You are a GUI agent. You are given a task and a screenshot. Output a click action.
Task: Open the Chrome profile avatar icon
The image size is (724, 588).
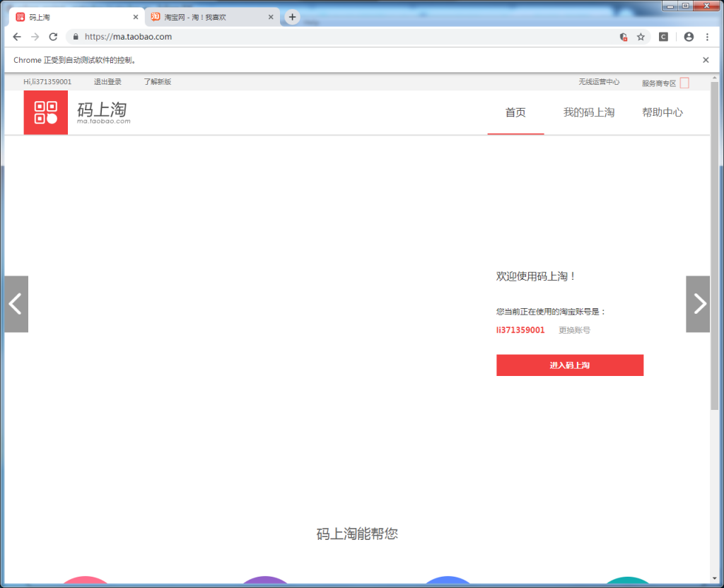tap(689, 37)
